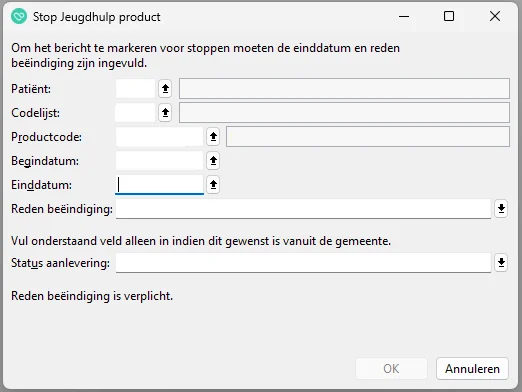Image resolution: width=522 pixels, height=392 pixels.
Task: Expand the Reden beëindiging dropdown arrow
Action: coord(501,209)
